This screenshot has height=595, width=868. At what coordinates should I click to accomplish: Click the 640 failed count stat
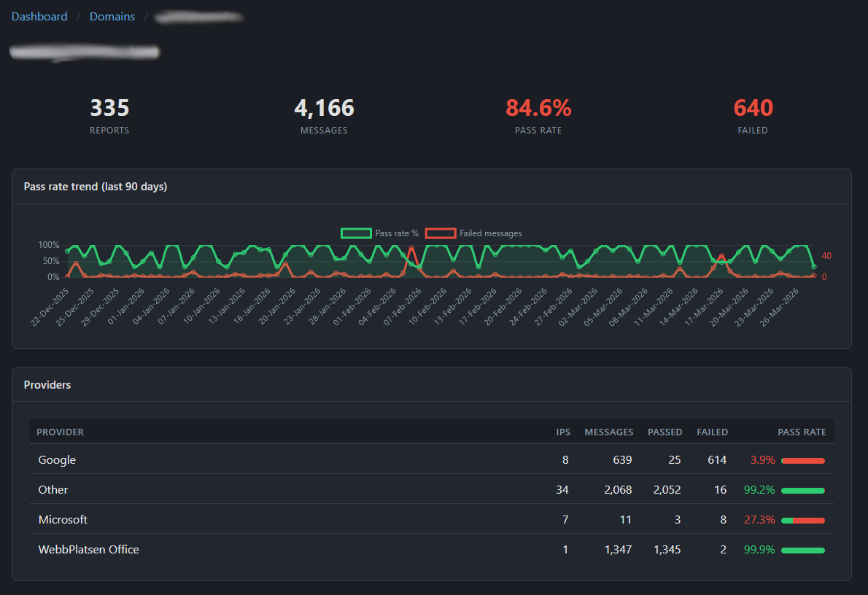753,109
